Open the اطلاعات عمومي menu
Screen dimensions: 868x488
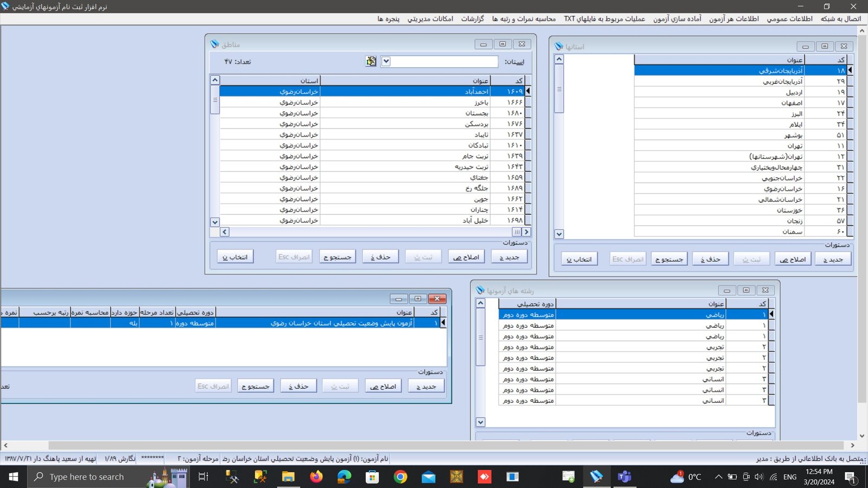[x=789, y=18]
